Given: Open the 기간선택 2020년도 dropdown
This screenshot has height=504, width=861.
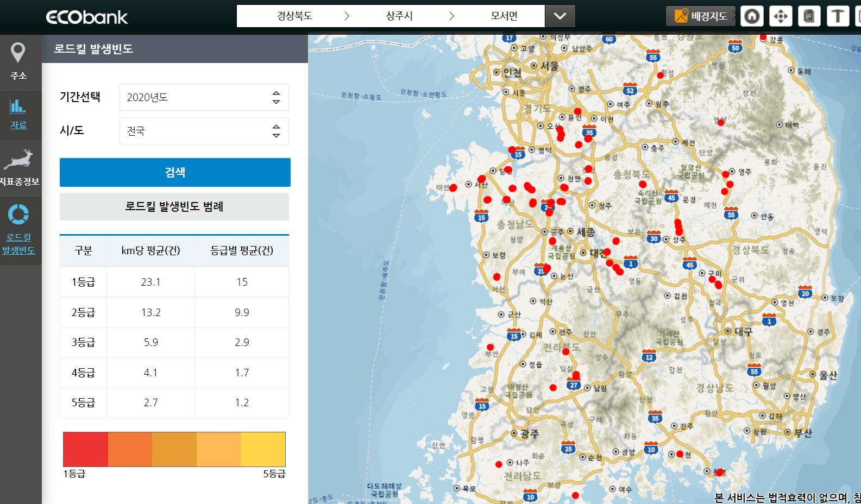Looking at the screenshot, I should coord(204,97).
